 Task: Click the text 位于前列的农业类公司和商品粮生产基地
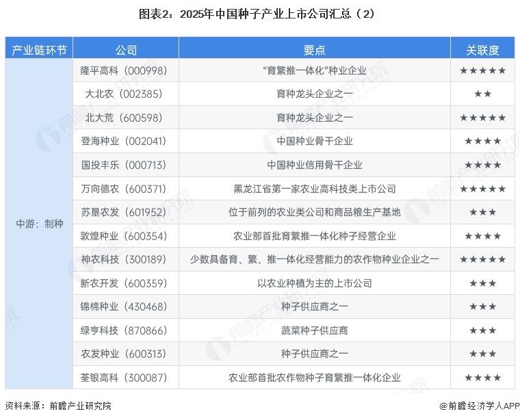(314, 212)
